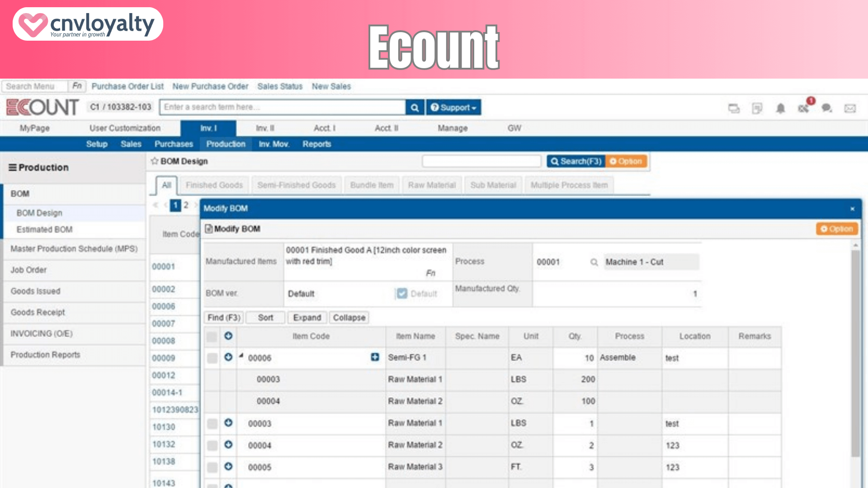
Task: Click the Ecount logo
Action: (x=42, y=108)
